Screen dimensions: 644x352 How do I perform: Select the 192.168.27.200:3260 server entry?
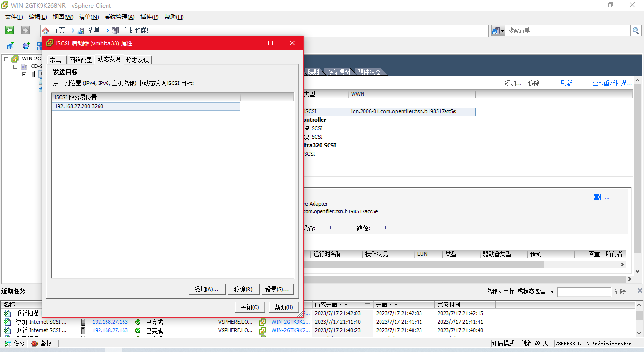click(x=146, y=107)
